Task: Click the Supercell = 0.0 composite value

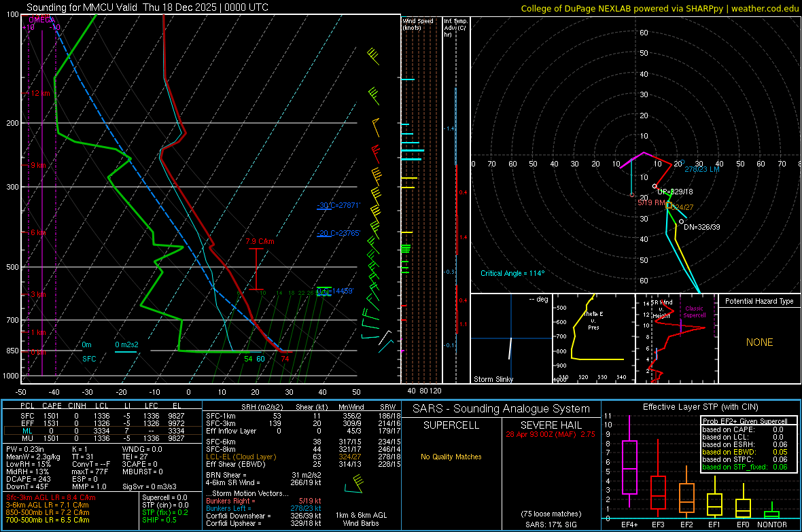Action: [164, 498]
